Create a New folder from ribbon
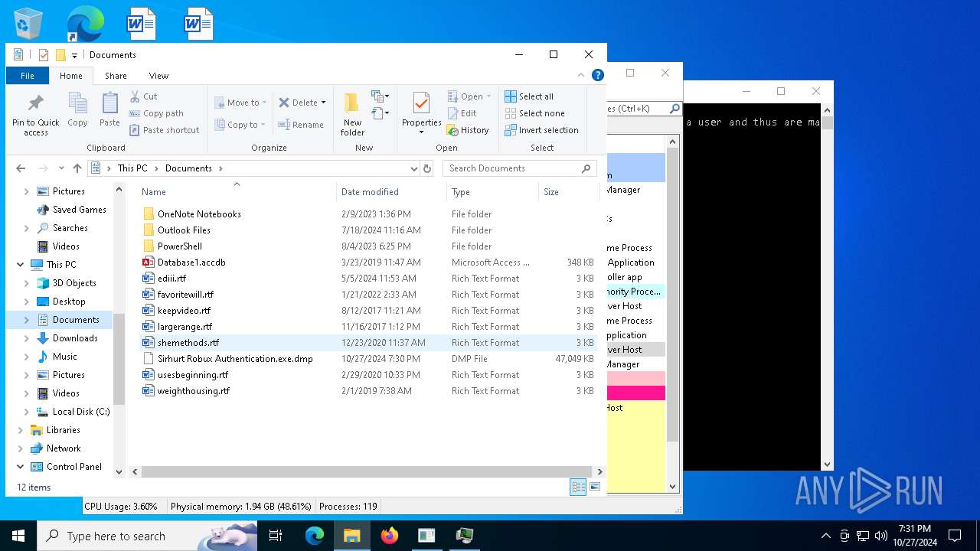 point(352,115)
